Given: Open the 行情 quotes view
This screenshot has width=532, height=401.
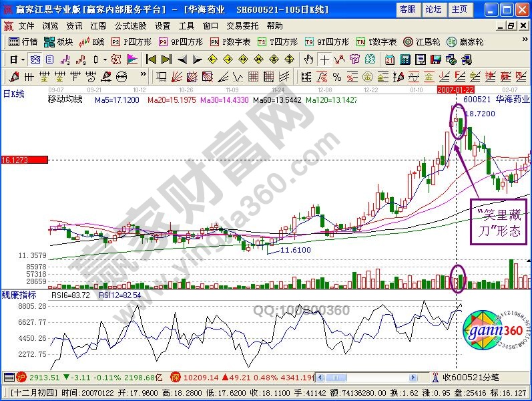Looking at the screenshot, I should click(x=23, y=42).
